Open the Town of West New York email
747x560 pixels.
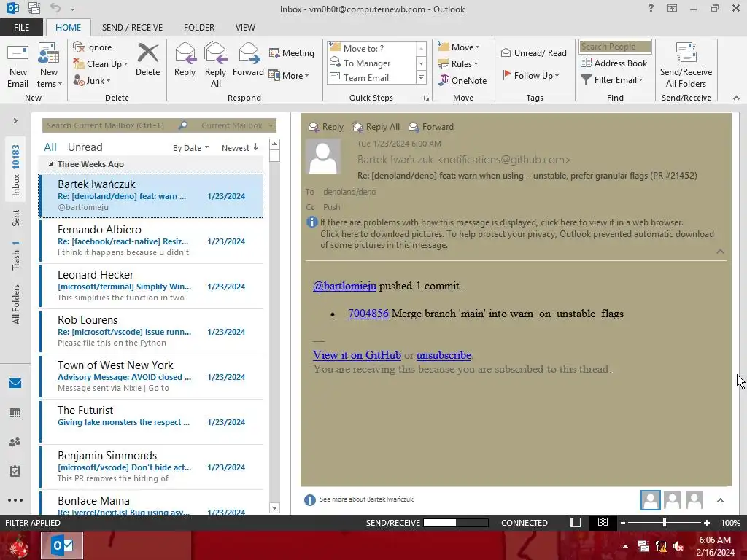tap(152, 377)
